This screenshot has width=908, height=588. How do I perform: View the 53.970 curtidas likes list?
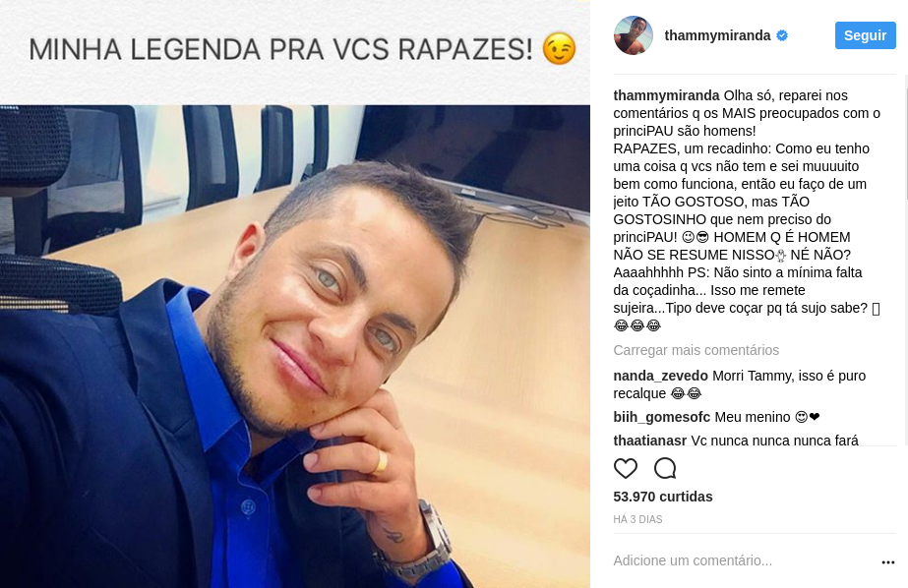tap(663, 497)
